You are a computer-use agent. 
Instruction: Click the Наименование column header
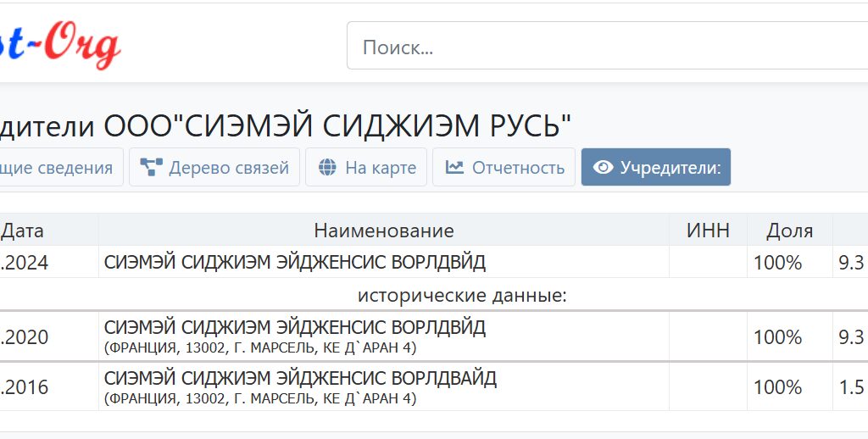383,231
